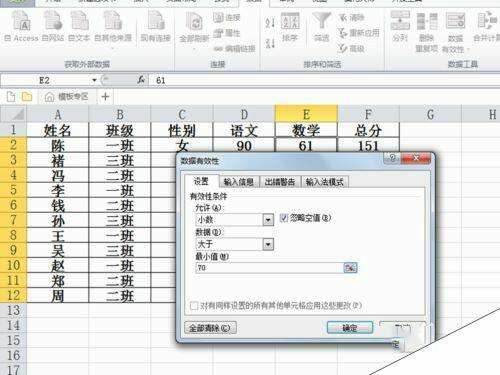Select the column E header
Image resolution: width=500 pixels, height=375 pixels.
[306, 114]
